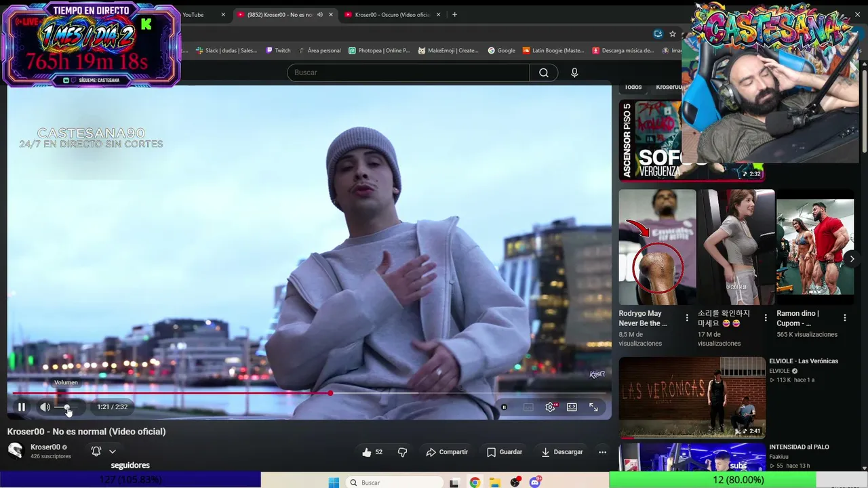Open options menu for Ramon dino short
The width and height of the screenshot is (868, 488).
point(845,317)
